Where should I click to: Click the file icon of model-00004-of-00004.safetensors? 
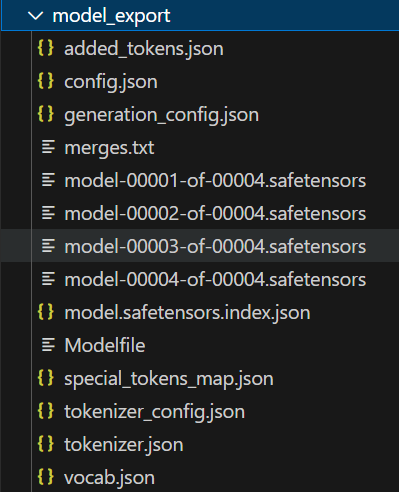(48, 279)
